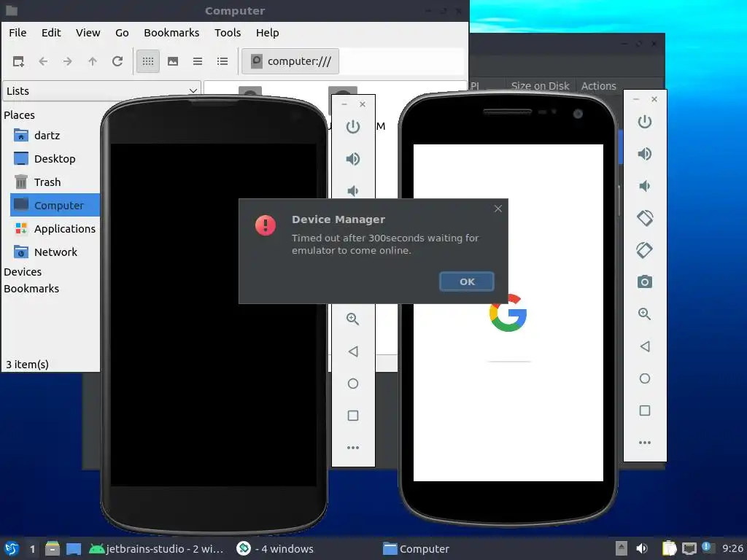Select Computer in Places sidebar

pyautogui.click(x=54, y=205)
